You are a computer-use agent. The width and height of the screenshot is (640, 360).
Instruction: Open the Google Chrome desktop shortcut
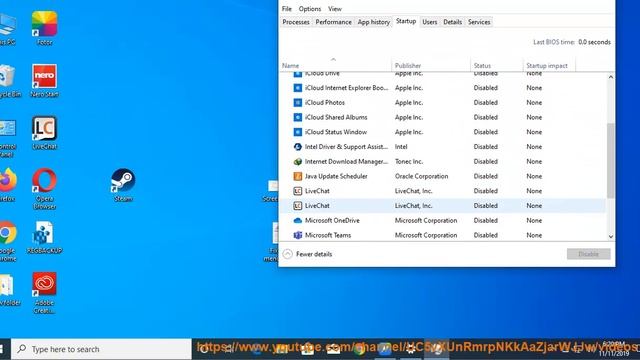pyautogui.click(x=8, y=241)
